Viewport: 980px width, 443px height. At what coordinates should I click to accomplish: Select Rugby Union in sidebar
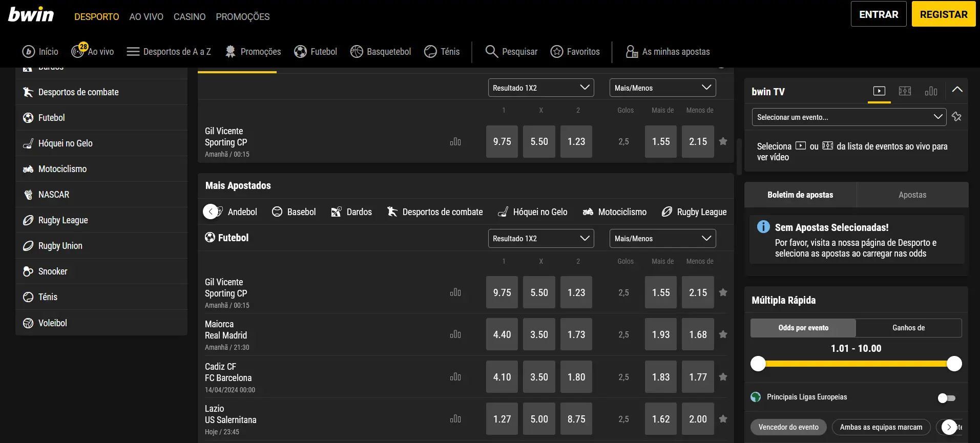(101, 246)
